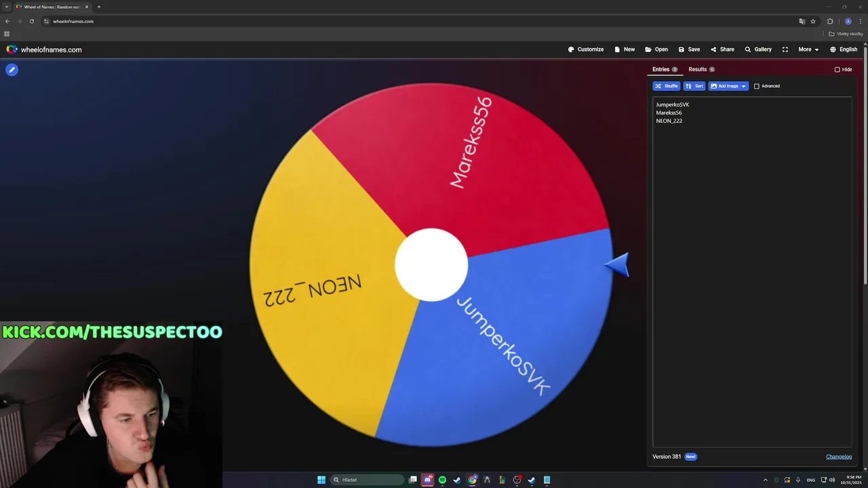
Task: Open the tab search dropdown
Action: click(6, 7)
